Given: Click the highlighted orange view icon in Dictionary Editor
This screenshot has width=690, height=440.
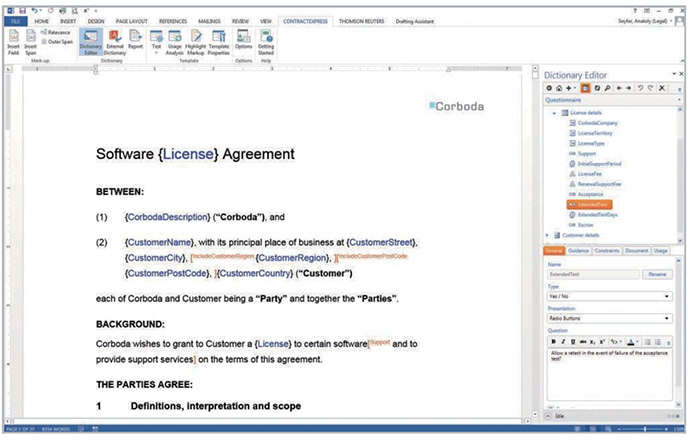Looking at the screenshot, I should click(x=585, y=88).
